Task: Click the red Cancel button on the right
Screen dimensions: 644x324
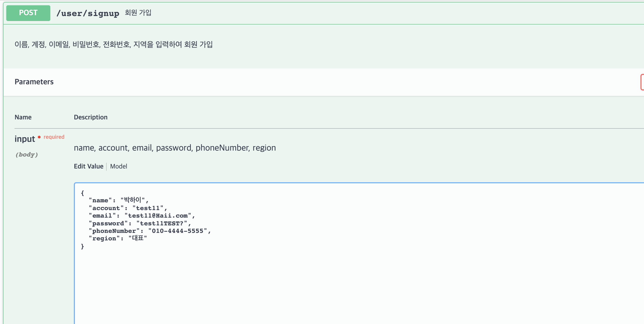Action: [642, 82]
